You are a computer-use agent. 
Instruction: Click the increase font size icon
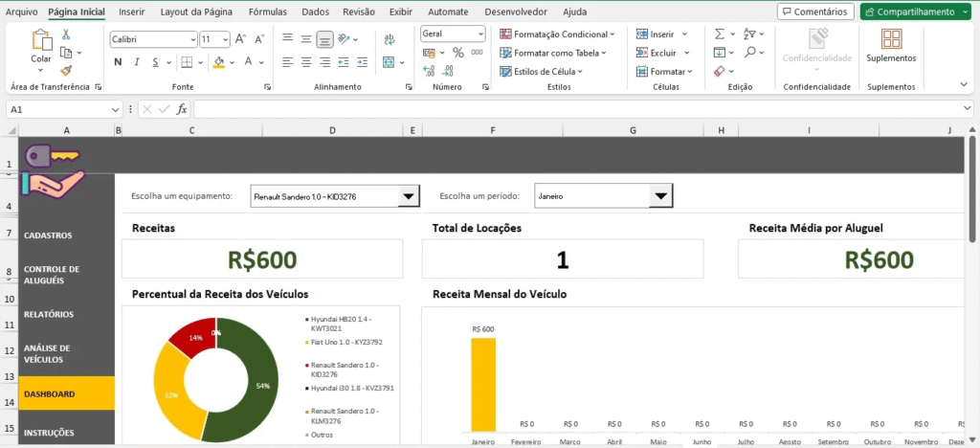pyautogui.click(x=242, y=40)
